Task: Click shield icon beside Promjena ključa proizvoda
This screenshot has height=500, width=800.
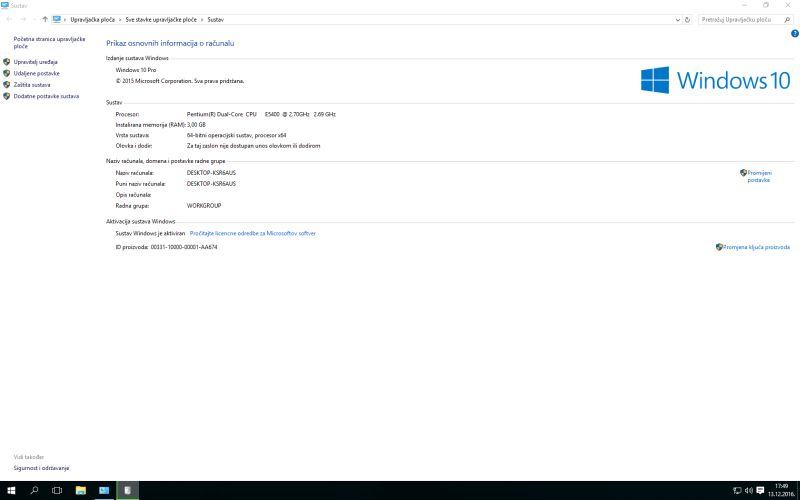Action: pyautogui.click(x=719, y=247)
